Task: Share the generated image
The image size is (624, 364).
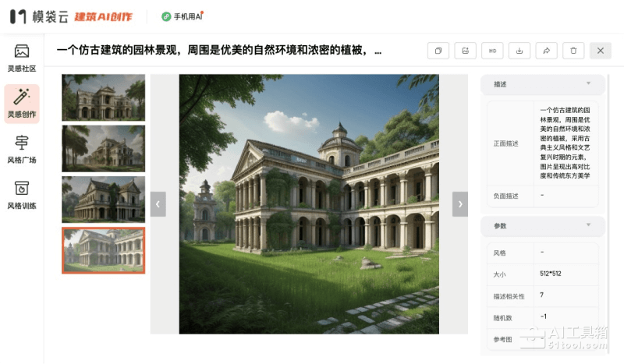Action: [x=546, y=51]
